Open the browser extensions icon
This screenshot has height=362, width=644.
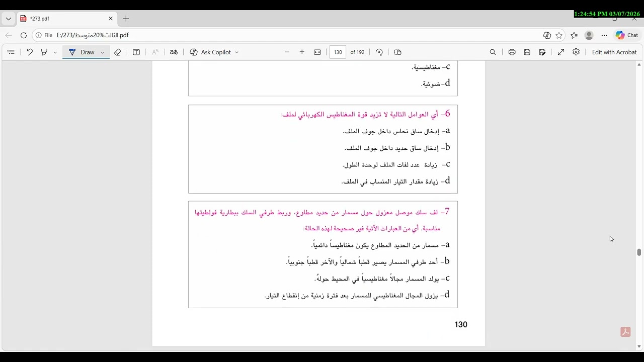(x=547, y=35)
